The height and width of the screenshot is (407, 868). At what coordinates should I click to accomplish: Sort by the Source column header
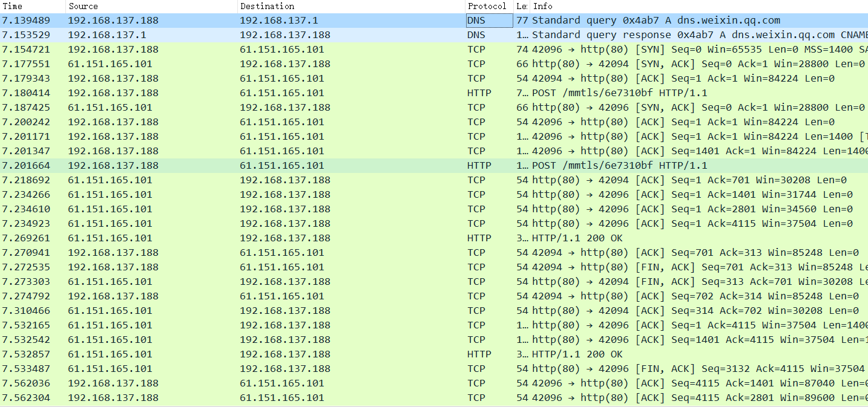click(151, 6)
